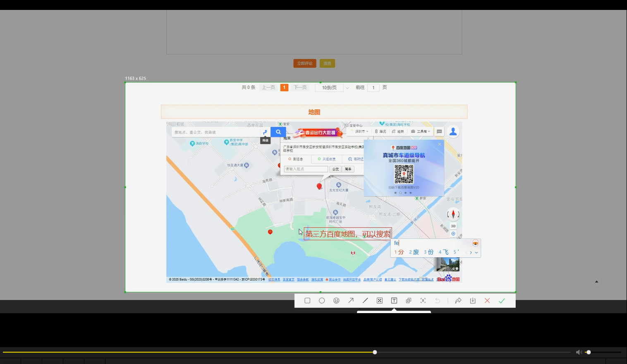Click the text annotation 第三方百度地图，可以搜索

click(347, 234)
